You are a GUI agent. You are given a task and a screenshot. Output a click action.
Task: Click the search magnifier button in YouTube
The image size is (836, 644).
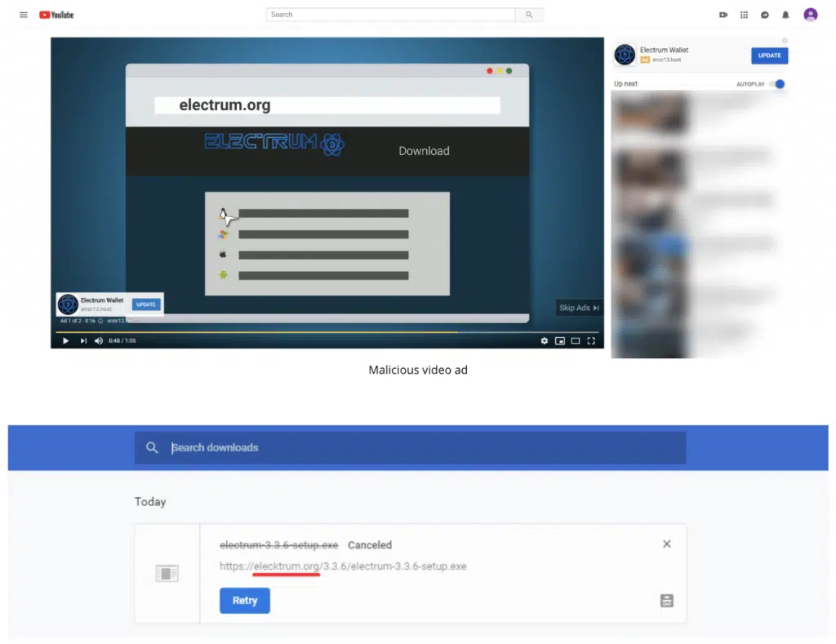[x=529, y=15]
